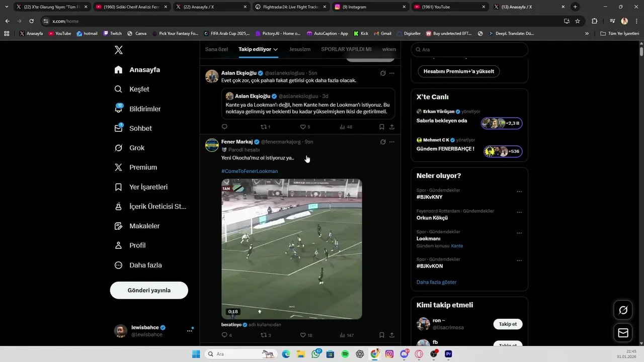Switch to Sana özel tab

tap(216, 49)
